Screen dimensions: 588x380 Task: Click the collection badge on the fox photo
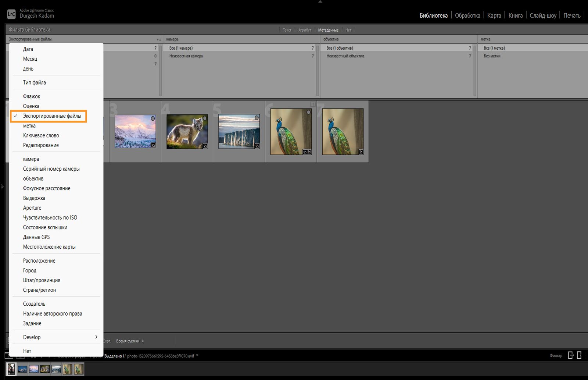pos(205,146)
